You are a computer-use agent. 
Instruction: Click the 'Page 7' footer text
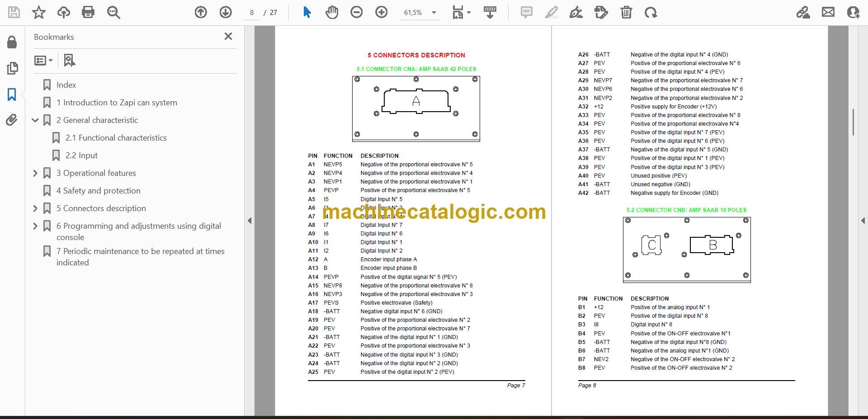(x=516, y=386)
